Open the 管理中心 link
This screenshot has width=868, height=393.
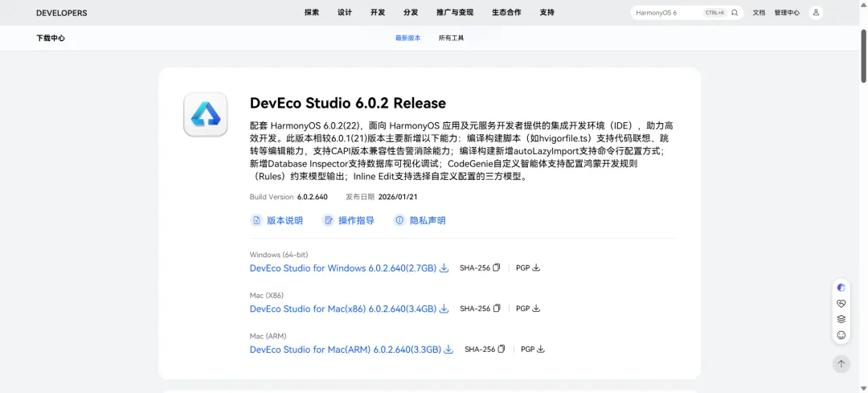point(787,13)
